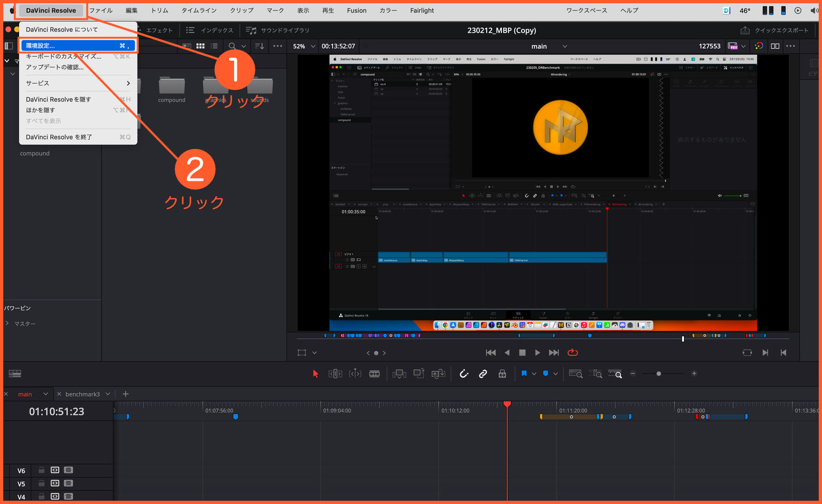Toggle auto track selector on V5
The height and width of the screenshot is (504, 822).
click(55, 483)
